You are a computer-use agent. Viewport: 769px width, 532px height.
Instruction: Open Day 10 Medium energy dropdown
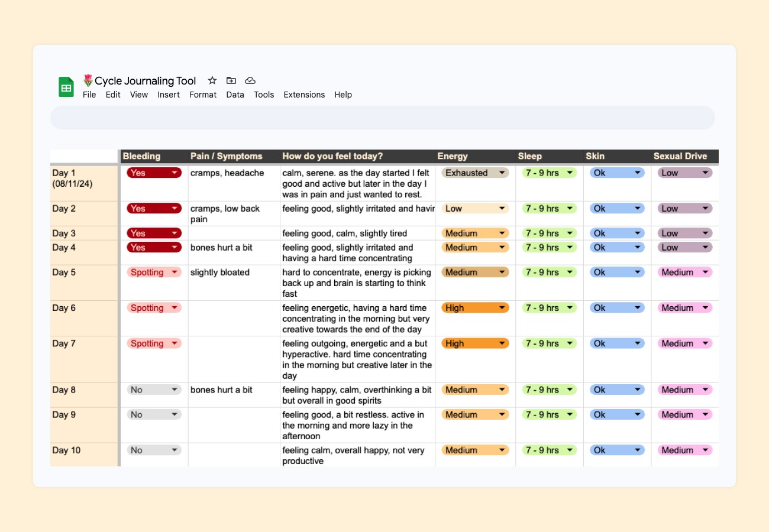(x=476, y=450)
